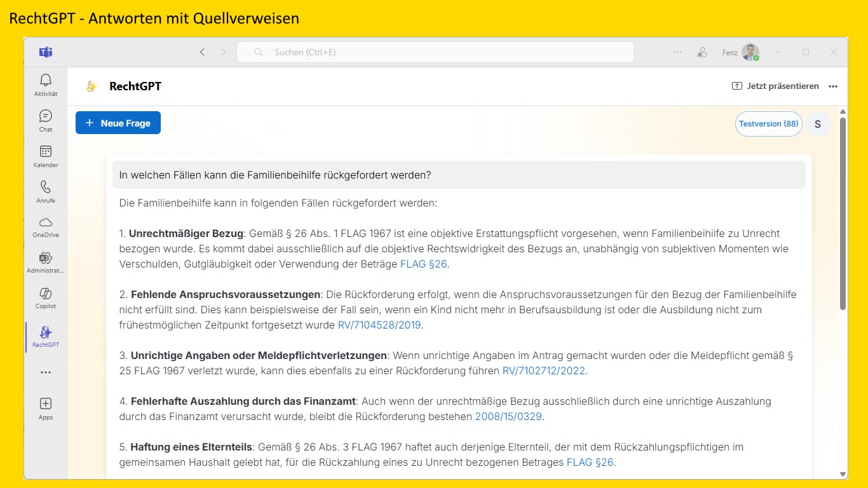Click the vertical scrollbar thumb
Screen dimensions: 868x488
click(843, 213)
